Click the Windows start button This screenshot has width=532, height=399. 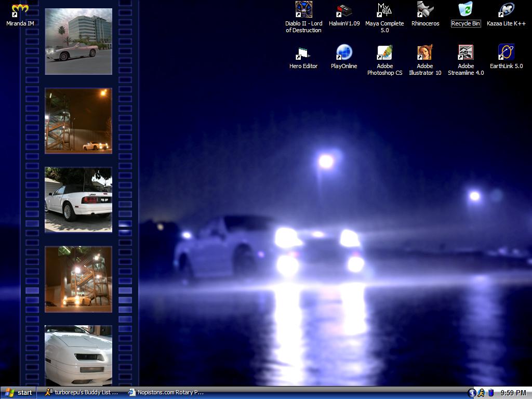pyautogui.click(x=18, y=393)
